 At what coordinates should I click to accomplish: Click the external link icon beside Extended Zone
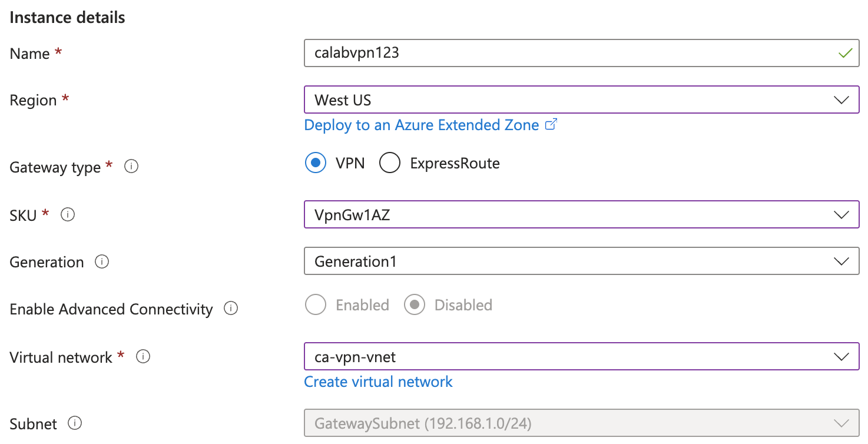click(x=551, y=125)
